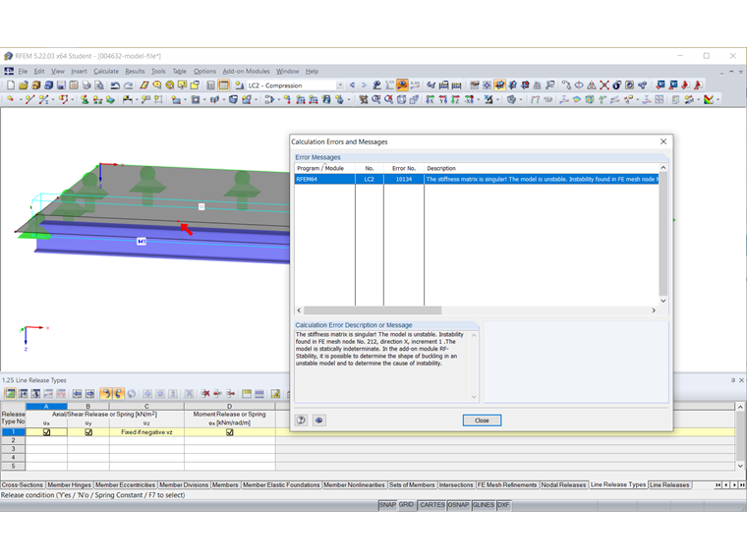Switch to the Cross-Sections tab
Viewport: 747px width, 560px height.
22,484
